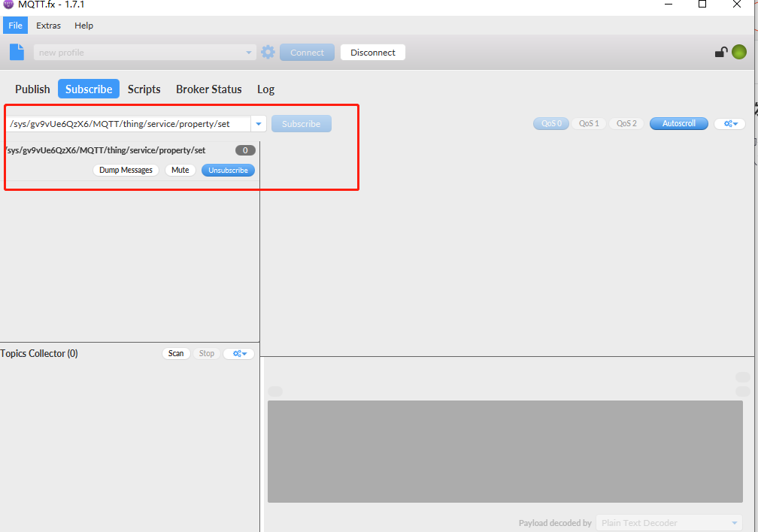The width and height of the screenshot is (758, 532).
Task: Click the unlocked padlock icon
Action: click(x=721, y=52)
